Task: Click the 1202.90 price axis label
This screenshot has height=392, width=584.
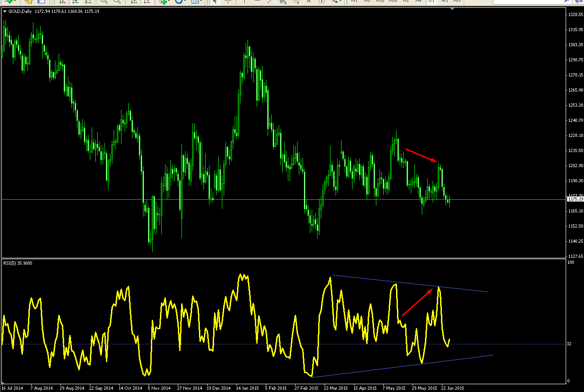Action: tap(575, 166)
